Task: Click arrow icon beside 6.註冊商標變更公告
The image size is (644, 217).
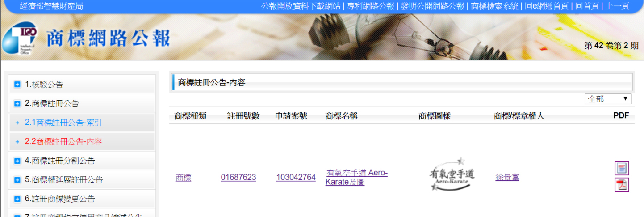Action: click(x=17, y=199)
